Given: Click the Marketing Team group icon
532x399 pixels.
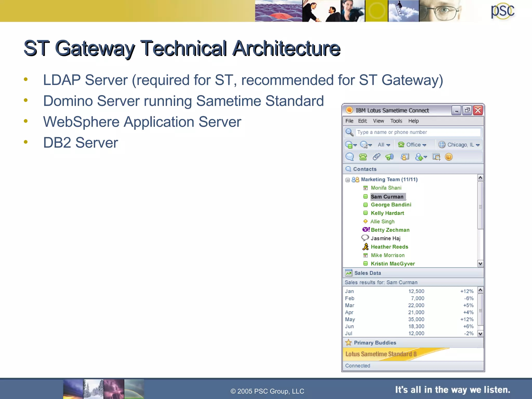Looking at the screenshot, I should (355, 179).
